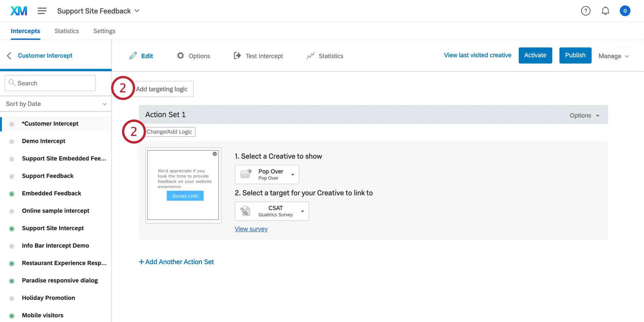The height and width of the screenshot is (322, 644).
Task: Open Statistics via the chart icon
Action: click(x=311, y=56)
